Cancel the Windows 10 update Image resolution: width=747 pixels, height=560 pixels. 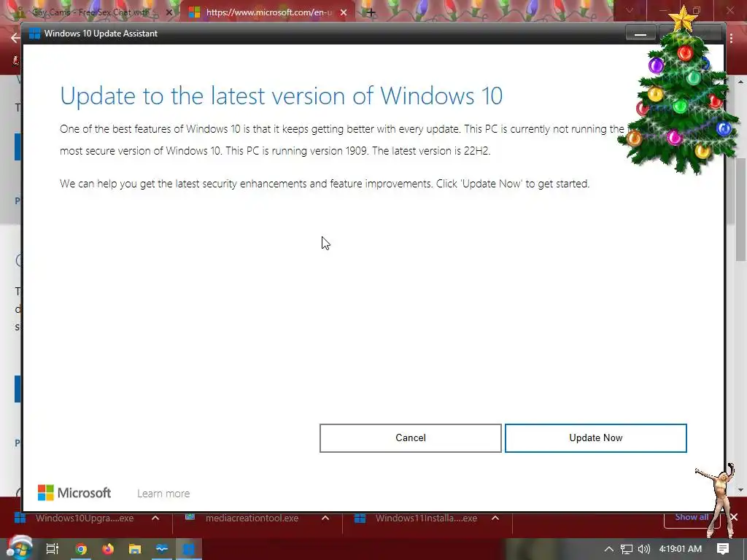coord(410,438)
